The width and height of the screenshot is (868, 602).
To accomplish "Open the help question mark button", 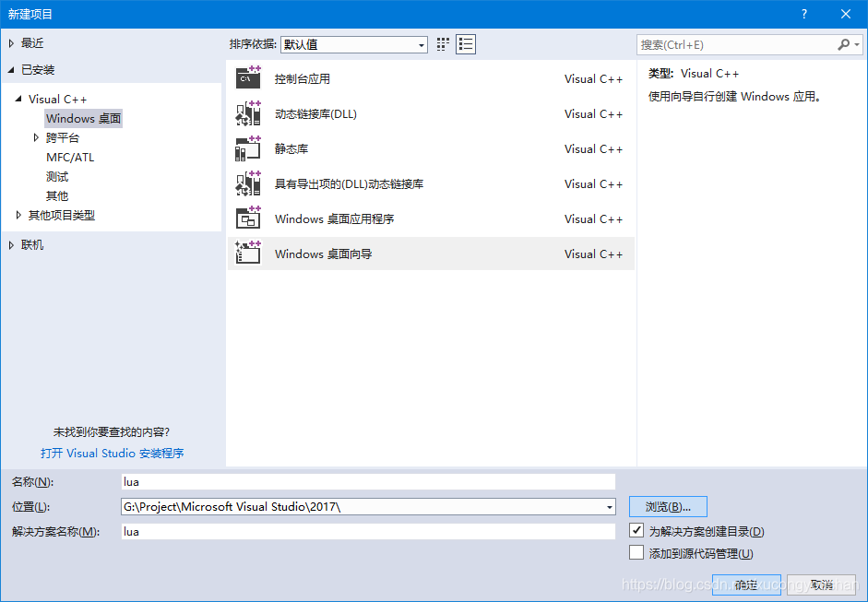I will pos(804,14).
